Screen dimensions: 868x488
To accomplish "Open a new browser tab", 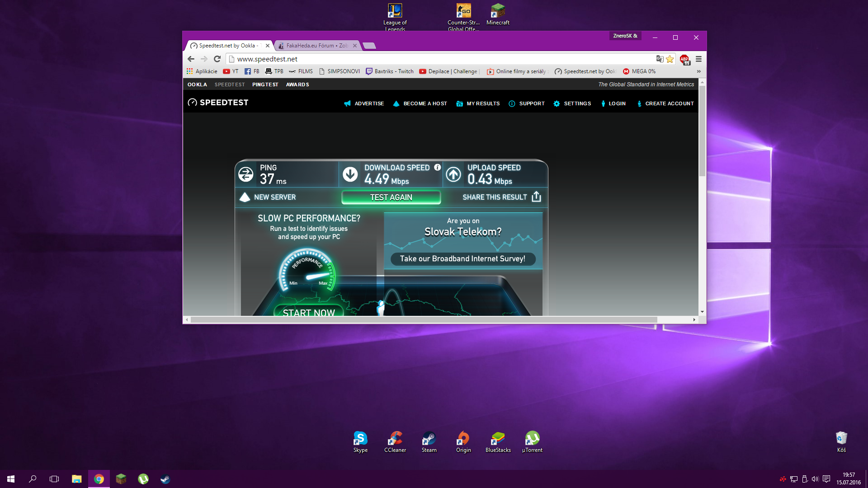I will click(369, 46).
